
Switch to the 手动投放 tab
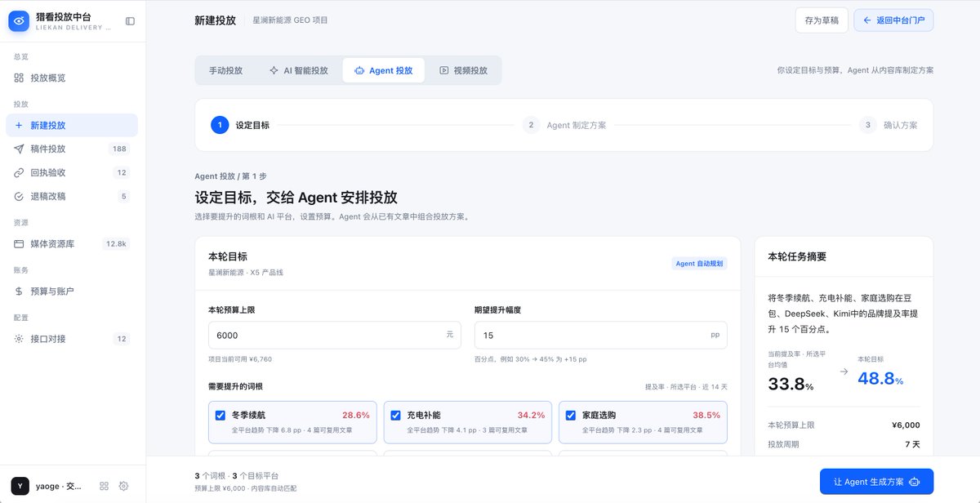click(x=225, y=70)
